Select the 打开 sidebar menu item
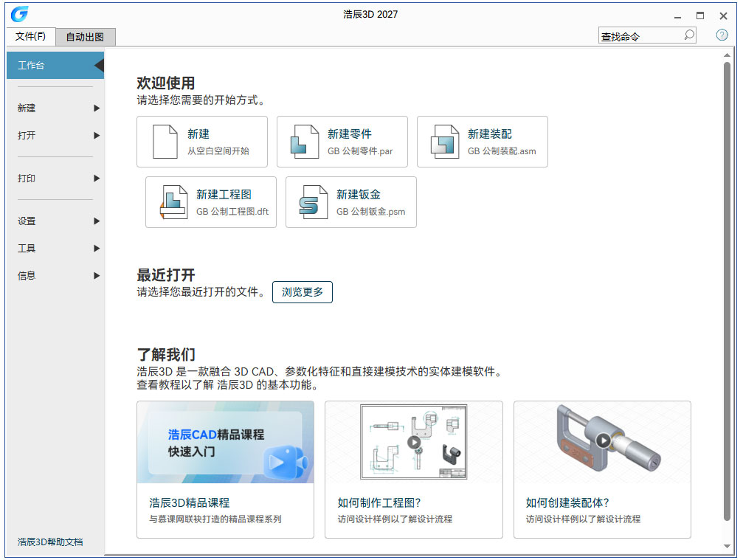This screenshot has height=560, width=743. (x=55, y=136)
